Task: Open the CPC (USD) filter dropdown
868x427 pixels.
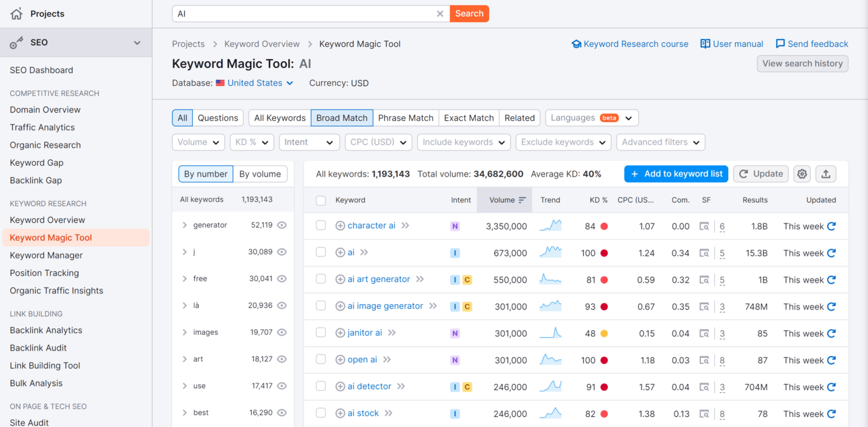Action: 378,142
